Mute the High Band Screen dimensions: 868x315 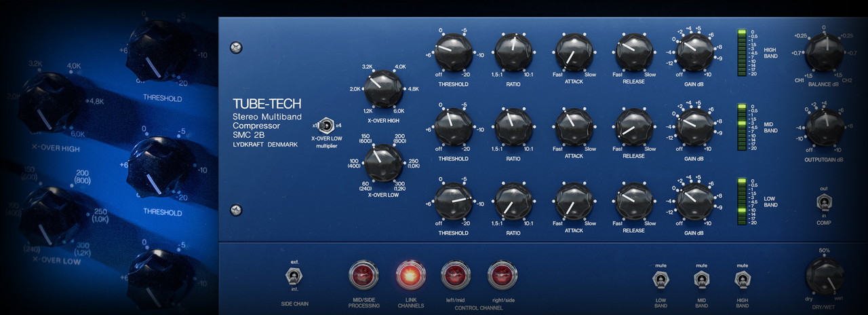pos(741,279)
